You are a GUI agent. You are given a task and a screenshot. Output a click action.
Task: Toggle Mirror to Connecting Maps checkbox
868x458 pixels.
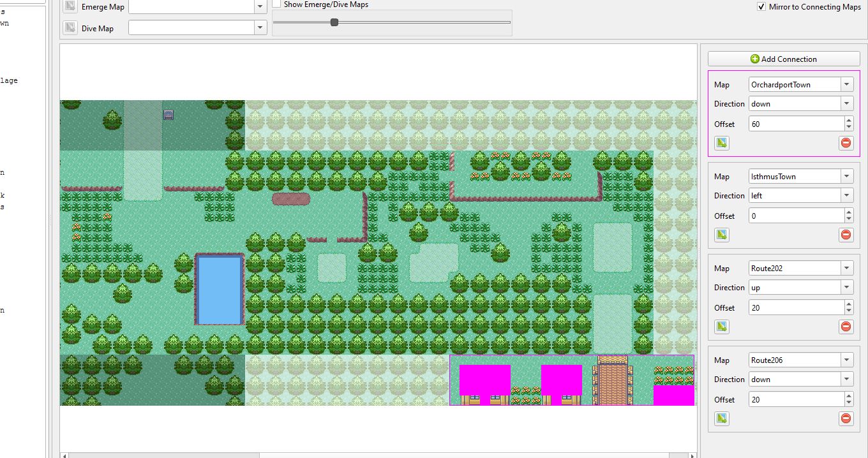click(x=761, y=6)
